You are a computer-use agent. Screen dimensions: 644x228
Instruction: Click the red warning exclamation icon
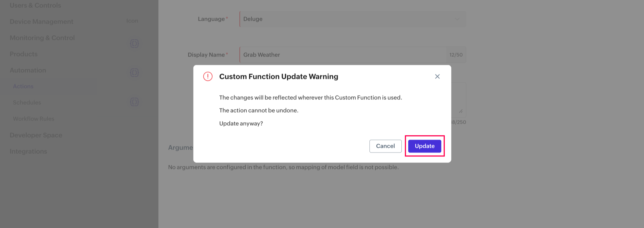(x=207, y=77)
